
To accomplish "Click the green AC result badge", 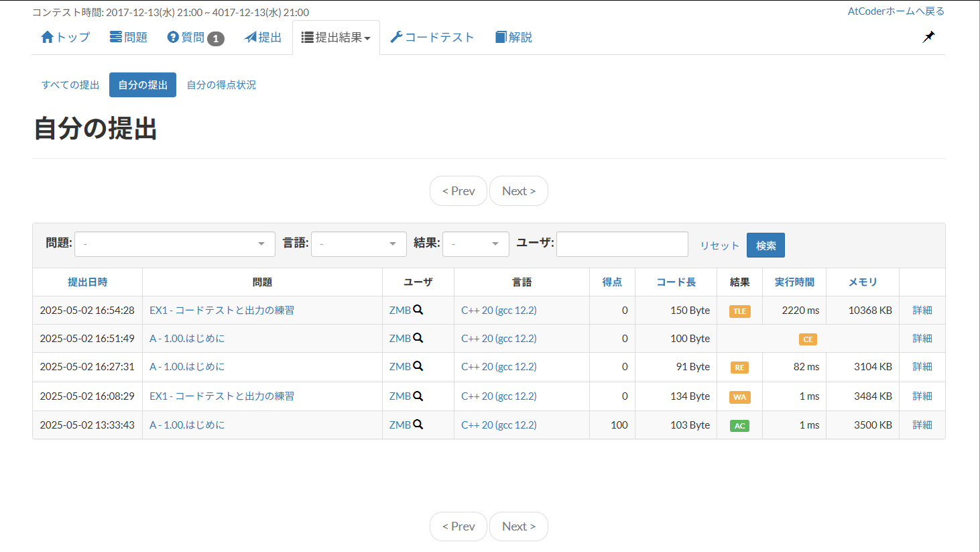I will 739,426.
